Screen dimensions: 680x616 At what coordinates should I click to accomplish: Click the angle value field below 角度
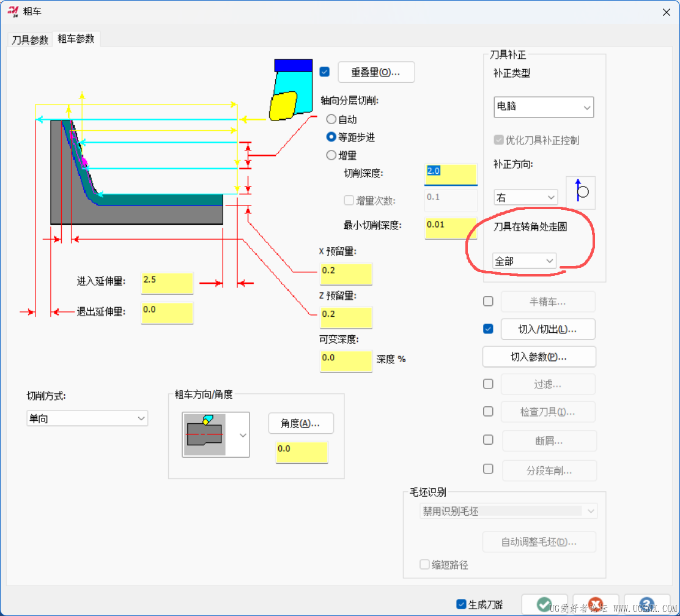[x=302, y=453]
